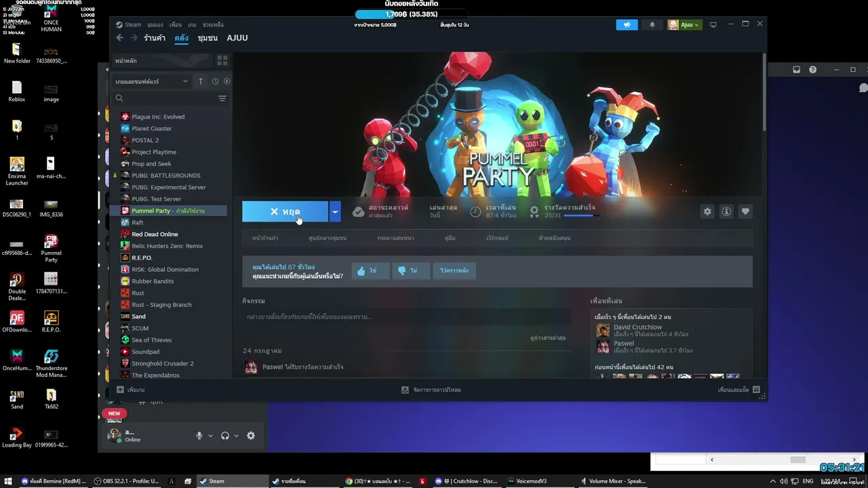Stop the running Pummel Party game
This screenshot has width=868, height=488.
click(x=285, y=211)
